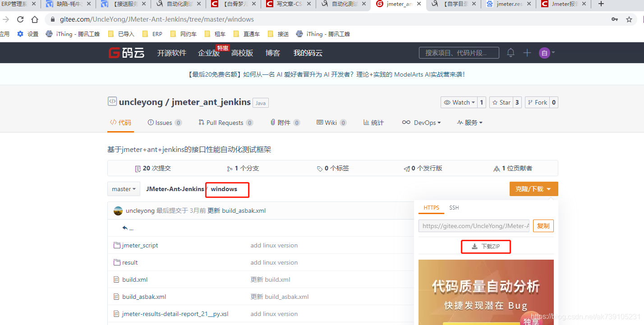Open 博客 in the top navigation
644x325 pixels.
pos(273,53)
